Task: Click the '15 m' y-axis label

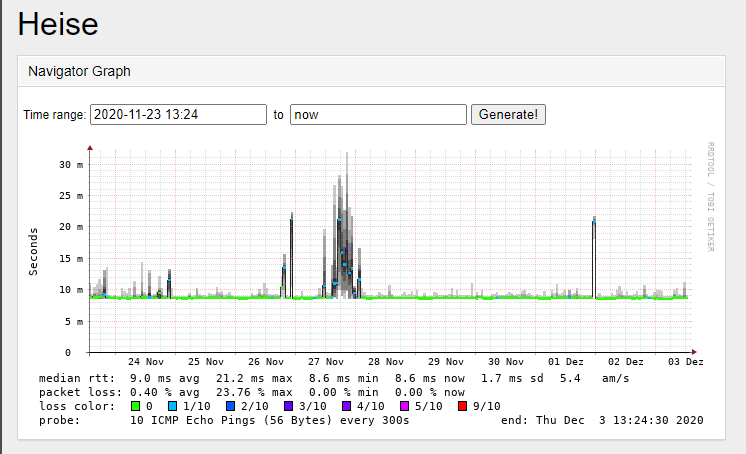Action: [x=71, y=258]
